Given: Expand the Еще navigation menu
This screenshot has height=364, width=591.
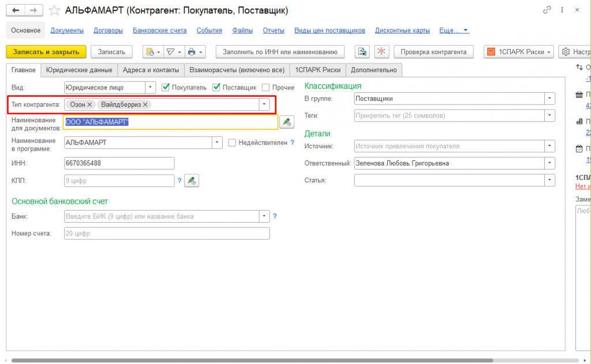Looking at the screenshot, I should click(x=454, y=31).
